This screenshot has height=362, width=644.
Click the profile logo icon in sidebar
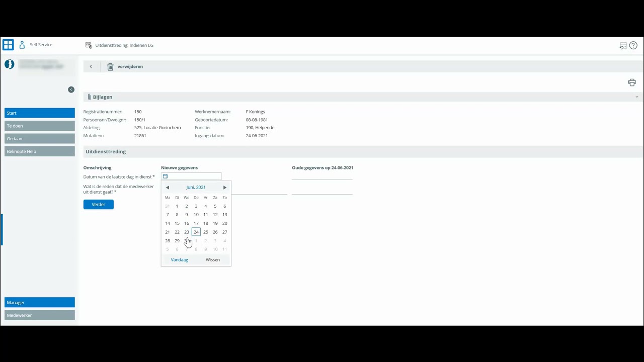[9, 64]
